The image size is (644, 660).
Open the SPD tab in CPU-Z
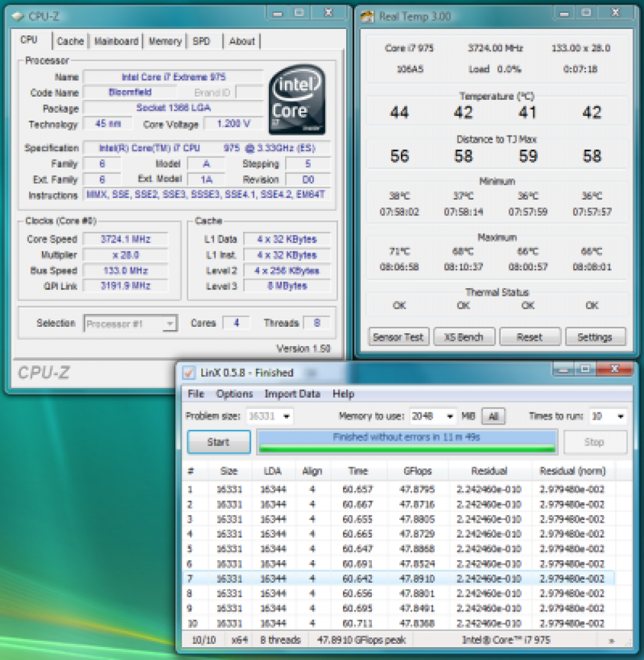[x=201, y=41]
